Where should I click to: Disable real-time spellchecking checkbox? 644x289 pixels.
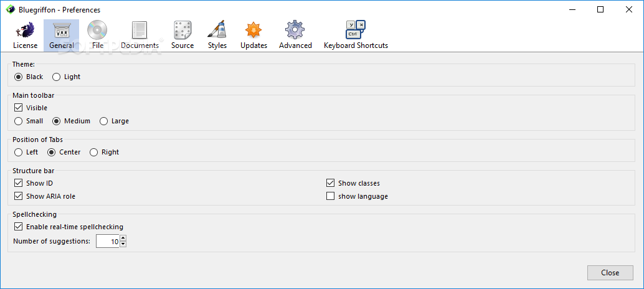[x=18, y=227]
